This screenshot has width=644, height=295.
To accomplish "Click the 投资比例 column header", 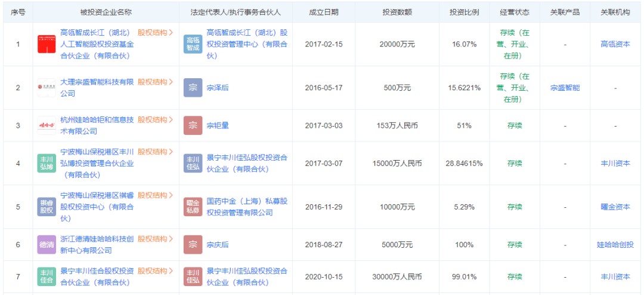I will [x=464, y=12].
